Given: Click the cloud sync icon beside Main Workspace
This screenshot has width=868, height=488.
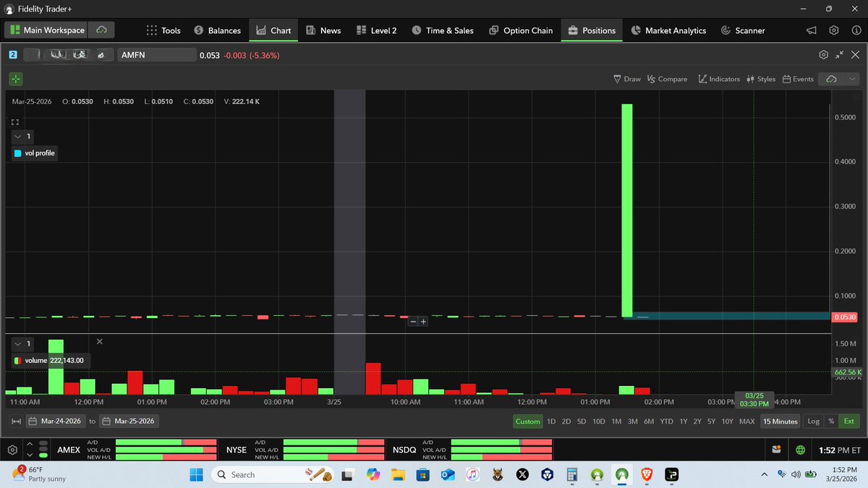Looking at the screenshot, I should click(x=101, y=30).
